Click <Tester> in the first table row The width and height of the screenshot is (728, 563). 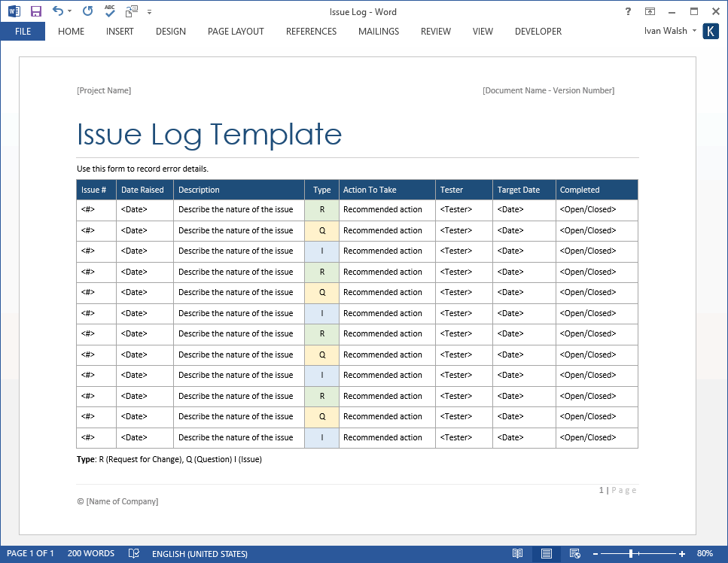pyautogui.click(x=456, y=209)
